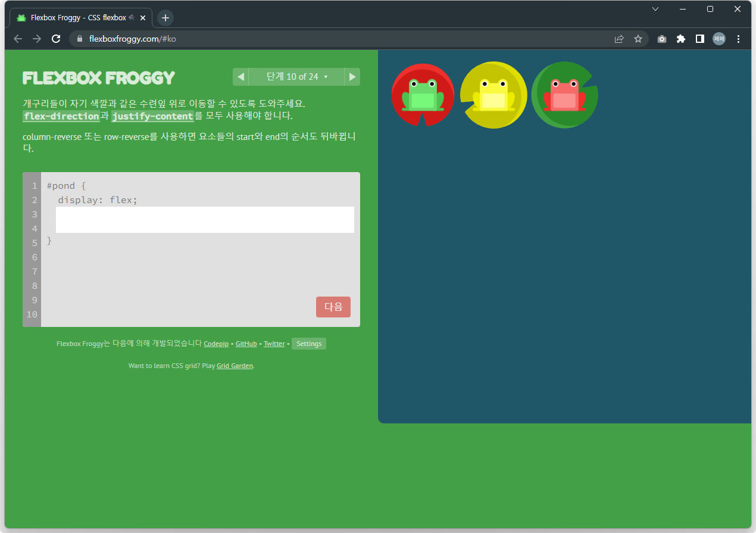Open the Extensions puzzle icon

click(x=681, y=39)
